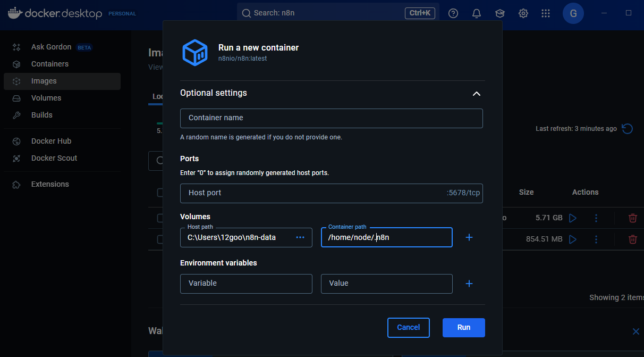The image size is (644, 357).
Task: Edit the Container path field
Action: [x=387, y=237]
